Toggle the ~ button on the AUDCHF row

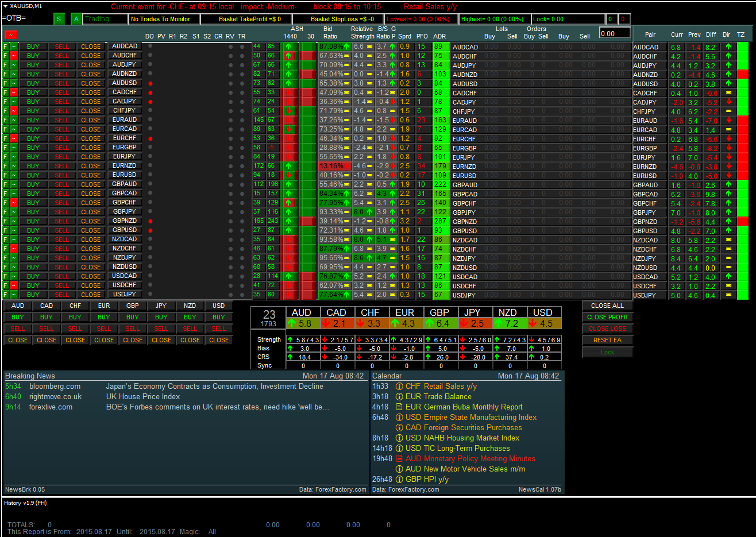tap(14, 56)
